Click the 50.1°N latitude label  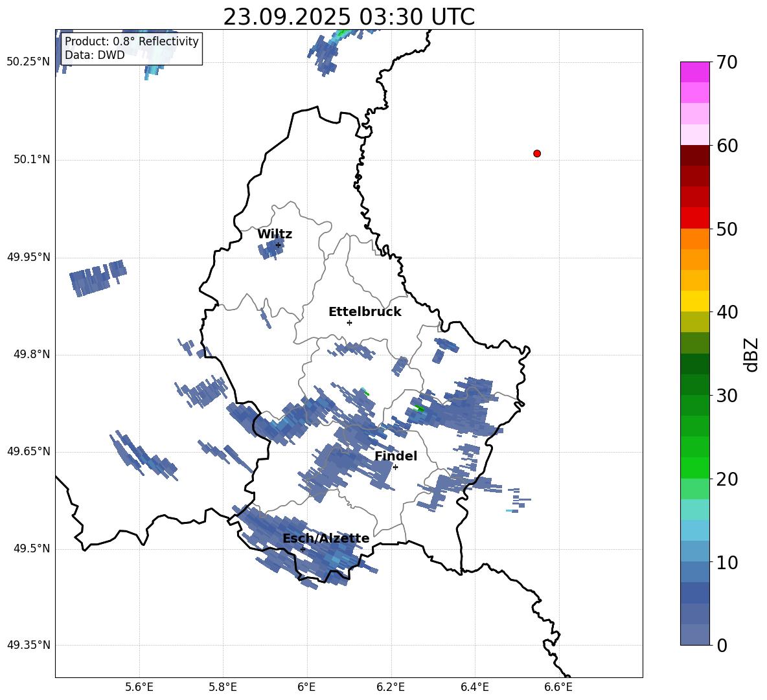[x=32, y=159]
